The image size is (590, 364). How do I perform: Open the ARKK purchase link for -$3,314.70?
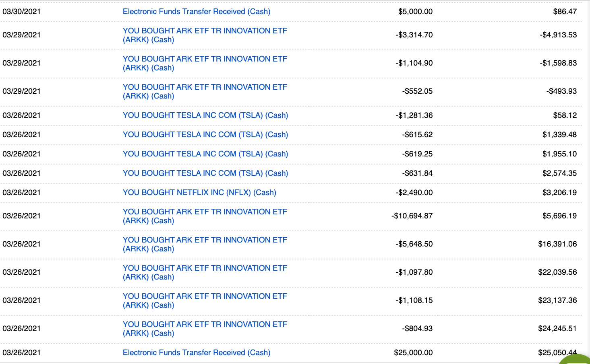[205, 35]
